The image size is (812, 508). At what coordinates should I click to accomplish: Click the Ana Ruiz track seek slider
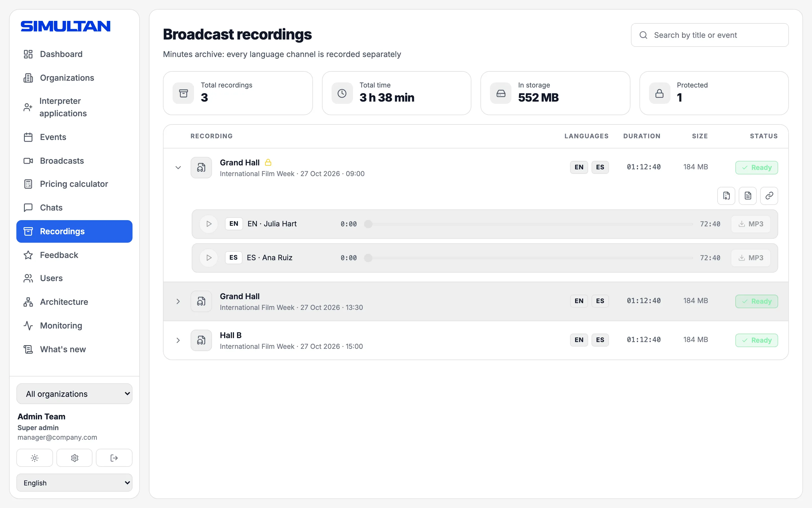pos(528,258)
